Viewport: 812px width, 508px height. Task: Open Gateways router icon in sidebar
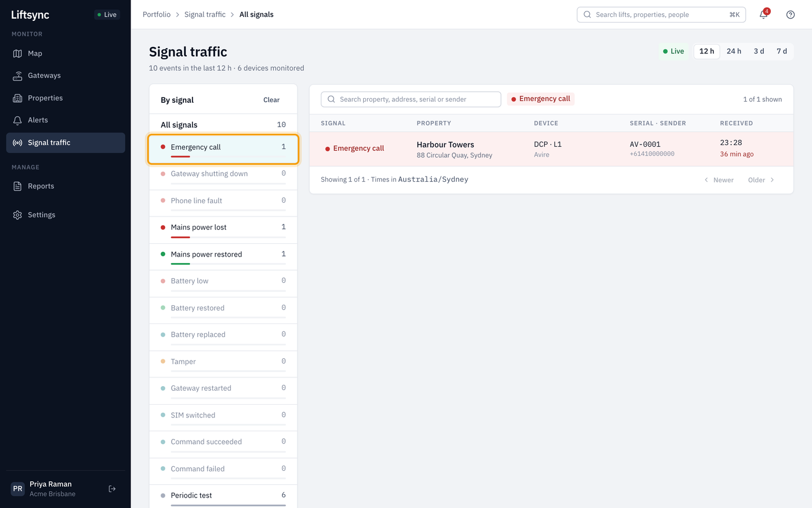coord(17,75)
